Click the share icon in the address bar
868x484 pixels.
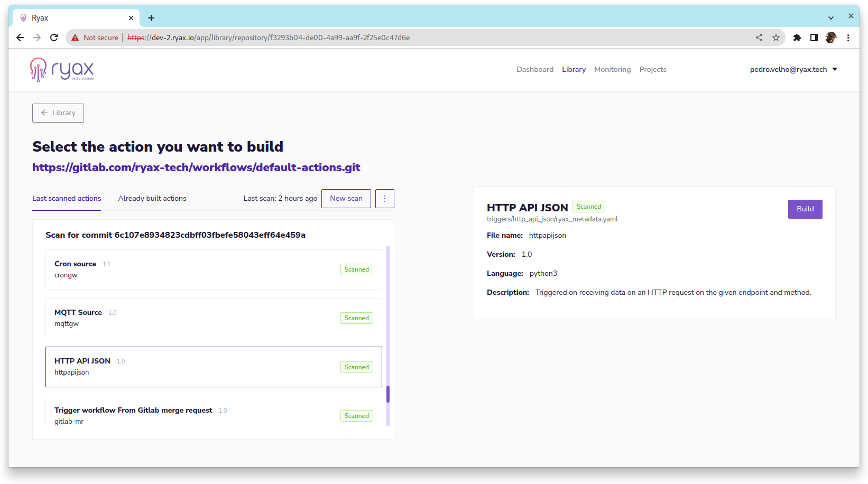(759, 38)
